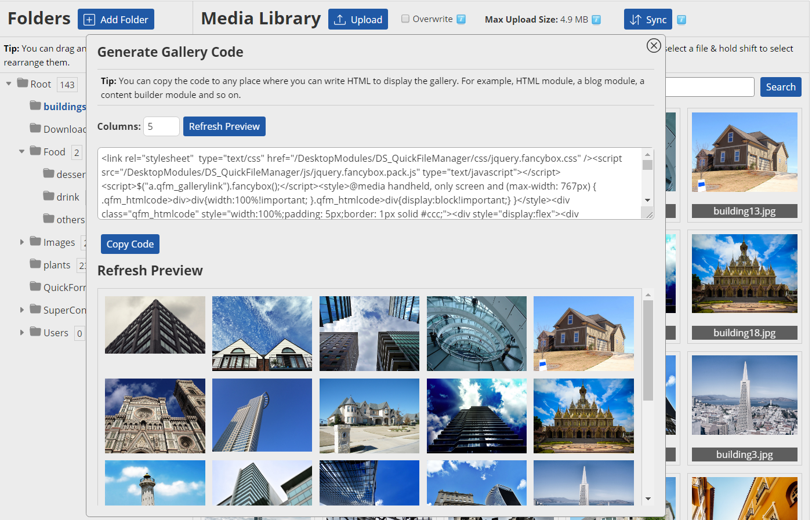Expand the Images folder
Image resolution: width=812 pixels, height=520 pixels.
(x=21, y=242)
